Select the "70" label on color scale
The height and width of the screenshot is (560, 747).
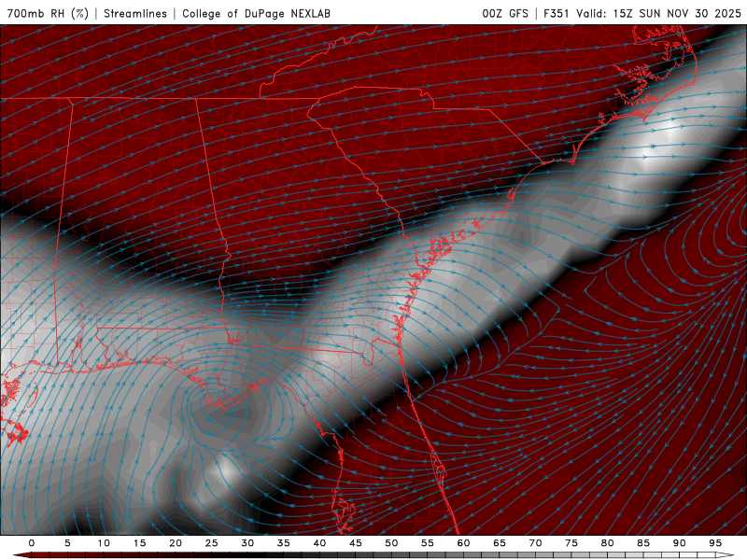pos(535,543)
